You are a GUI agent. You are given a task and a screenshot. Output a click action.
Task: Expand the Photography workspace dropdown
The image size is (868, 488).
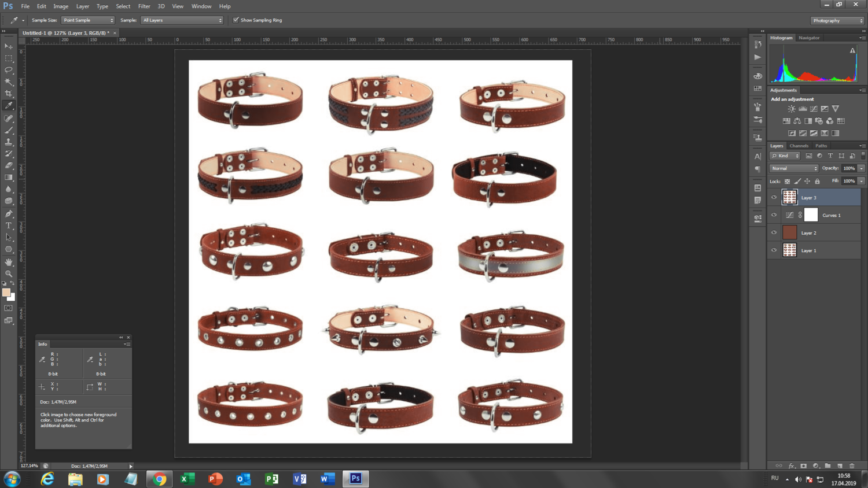click(x=837, y=20)
